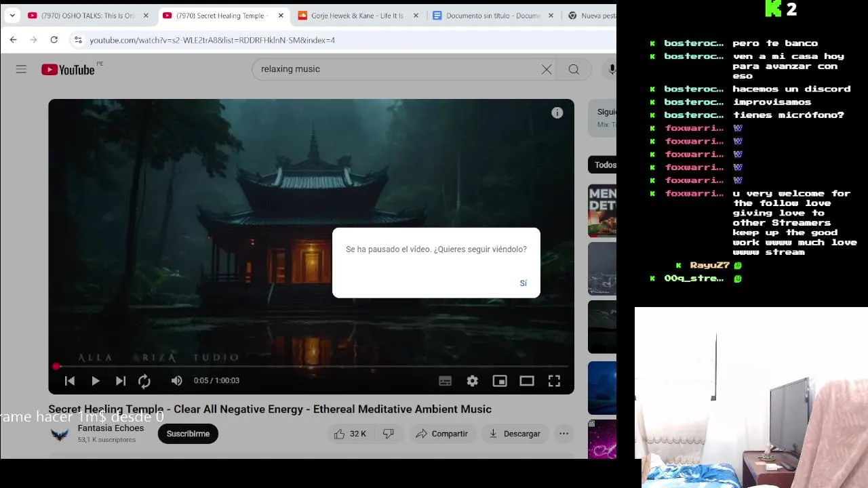Skip to the previous video
868x488 pixels.
pyautogui.click(x=70, y=381)
